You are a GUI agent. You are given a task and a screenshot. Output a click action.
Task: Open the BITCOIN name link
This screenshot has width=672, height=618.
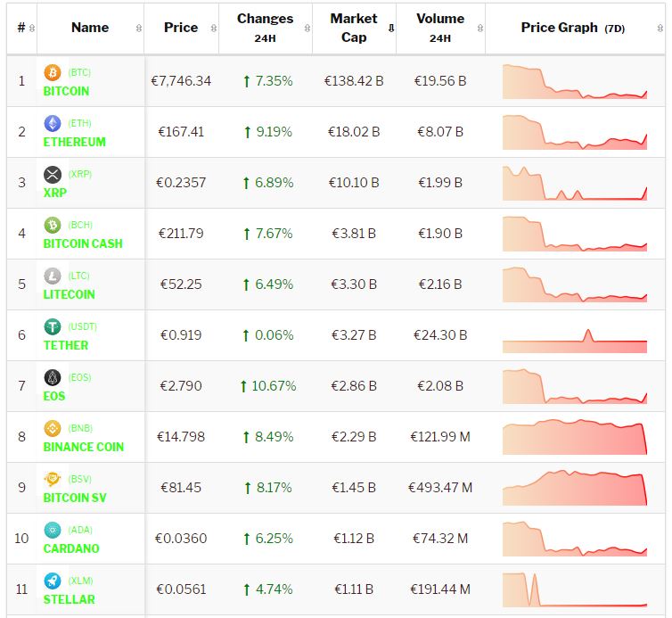point(66,91)
